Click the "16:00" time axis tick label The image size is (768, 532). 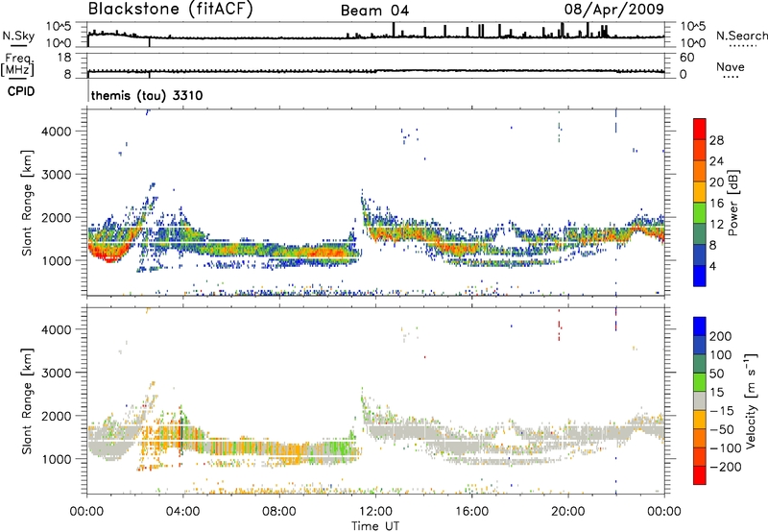pos(471,512)
